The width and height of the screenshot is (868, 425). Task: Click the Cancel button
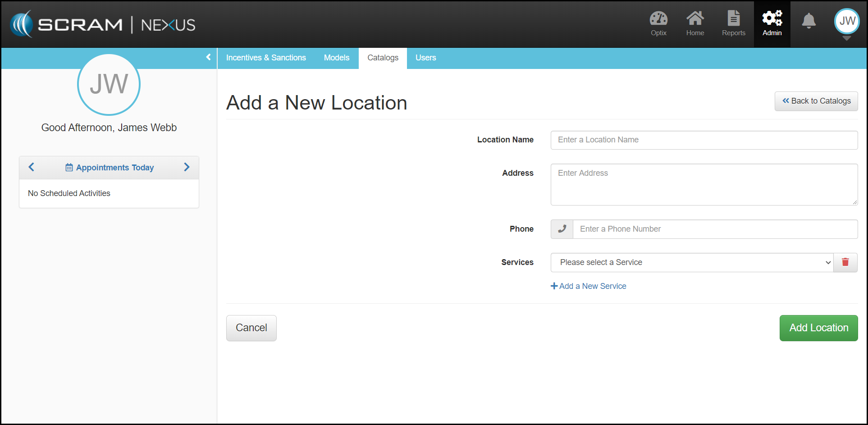251,328
